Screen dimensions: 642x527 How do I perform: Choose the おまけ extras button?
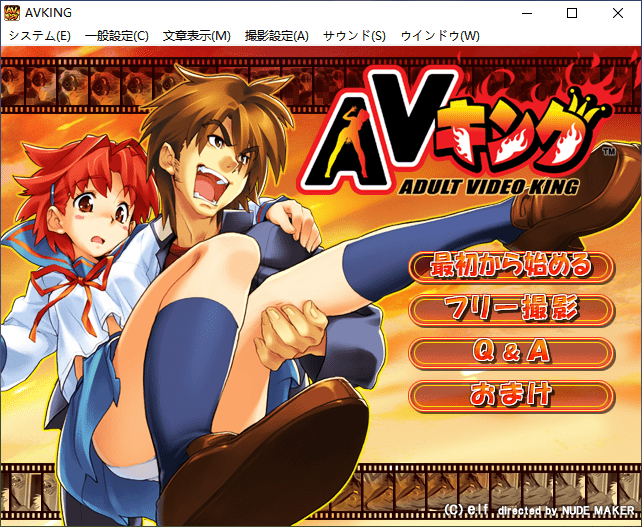point(510,395)
